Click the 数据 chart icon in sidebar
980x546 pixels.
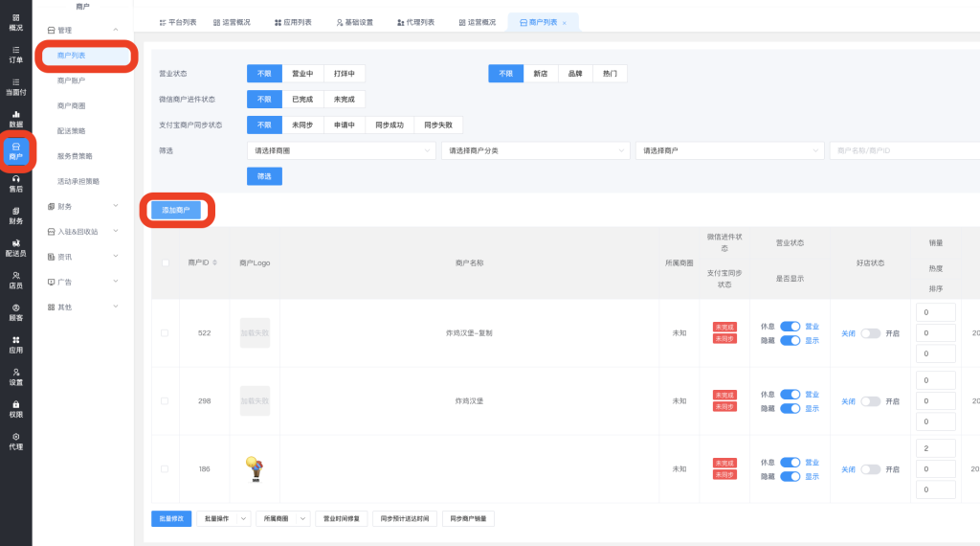(x=15, y=119)
